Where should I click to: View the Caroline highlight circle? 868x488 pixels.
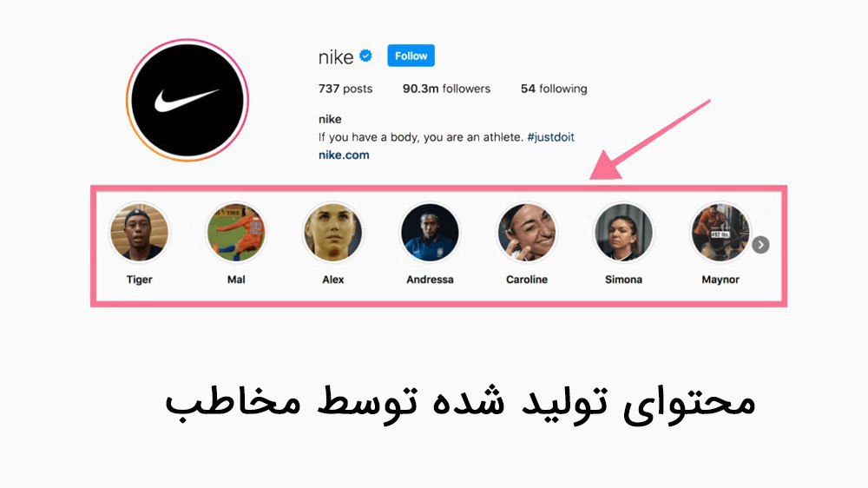tap(527, 232)
